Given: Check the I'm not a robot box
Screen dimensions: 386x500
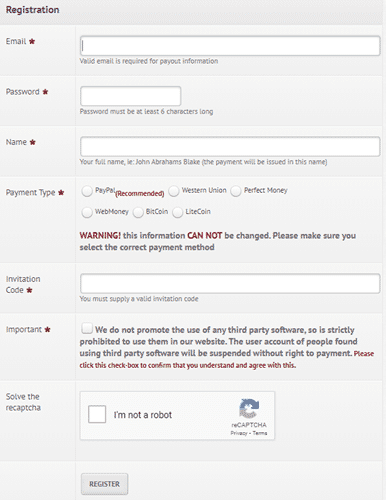Looking at the screenshot, I should point(97,414).
